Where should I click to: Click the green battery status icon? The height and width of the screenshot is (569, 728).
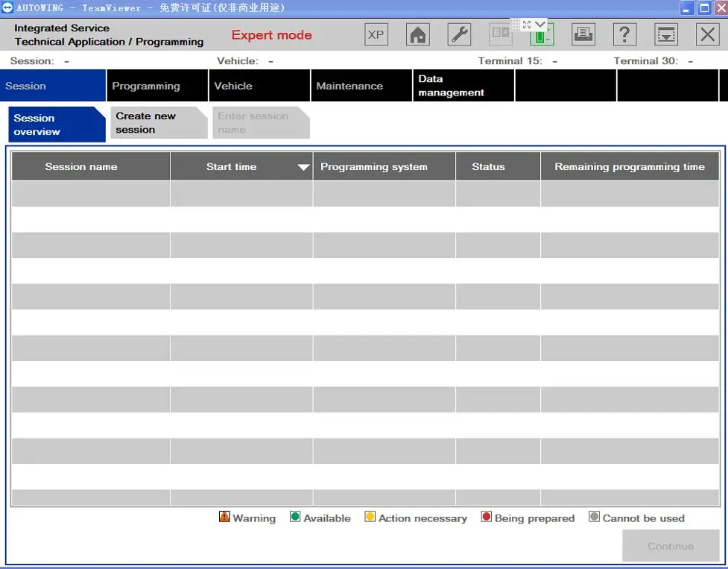click(x=542, y=37)
